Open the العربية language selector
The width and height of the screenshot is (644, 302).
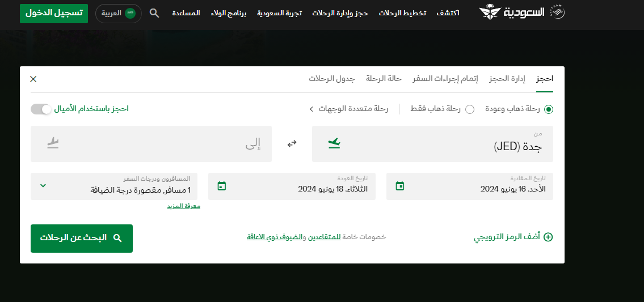[118, 14]
